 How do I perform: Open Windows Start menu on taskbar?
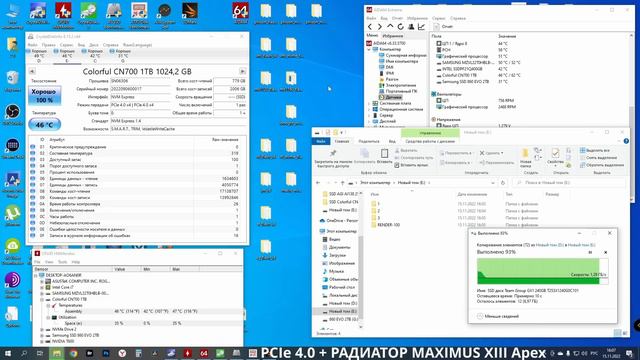coord(8,353)
